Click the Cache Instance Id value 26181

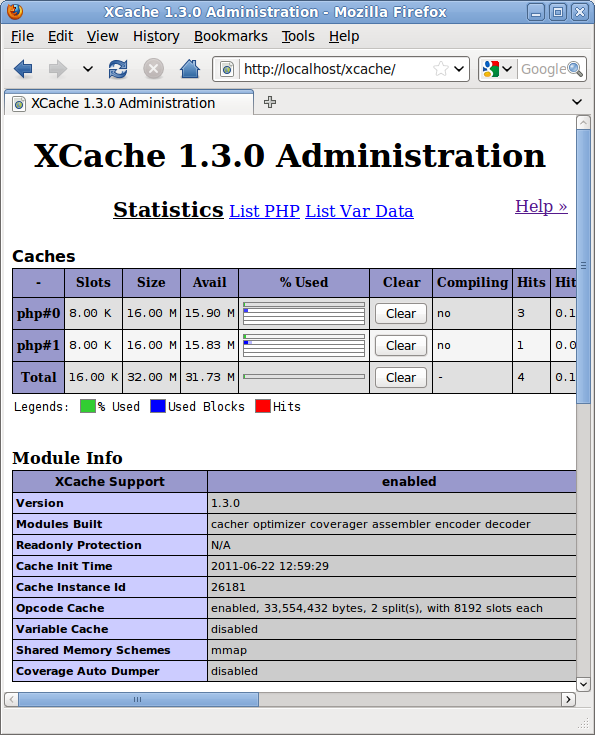pyautogui.click(x=228, y=587)
